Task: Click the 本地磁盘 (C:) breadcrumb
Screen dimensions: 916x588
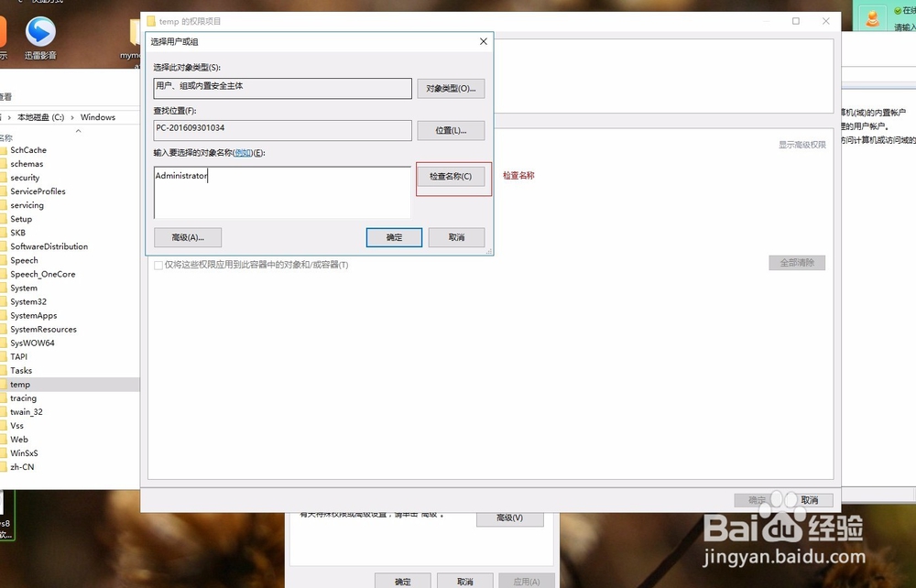Action: pyautogui.click(x=40, y=117)
